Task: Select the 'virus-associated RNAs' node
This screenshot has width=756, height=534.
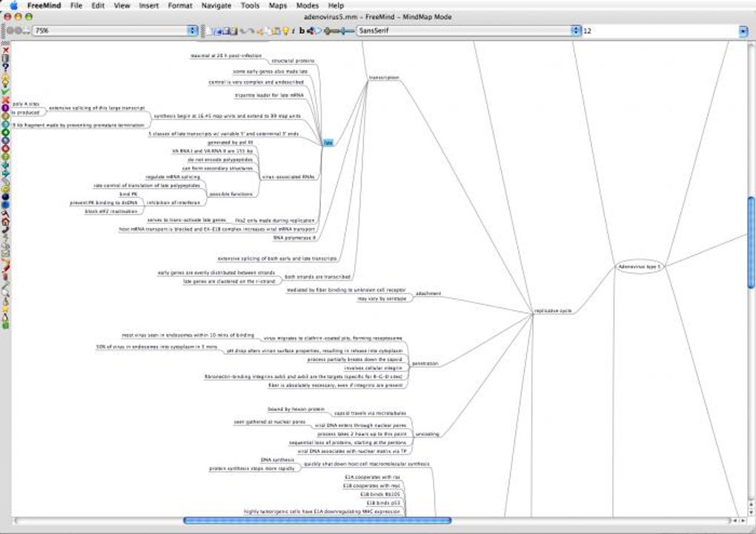Action: [x=288, y=177]
